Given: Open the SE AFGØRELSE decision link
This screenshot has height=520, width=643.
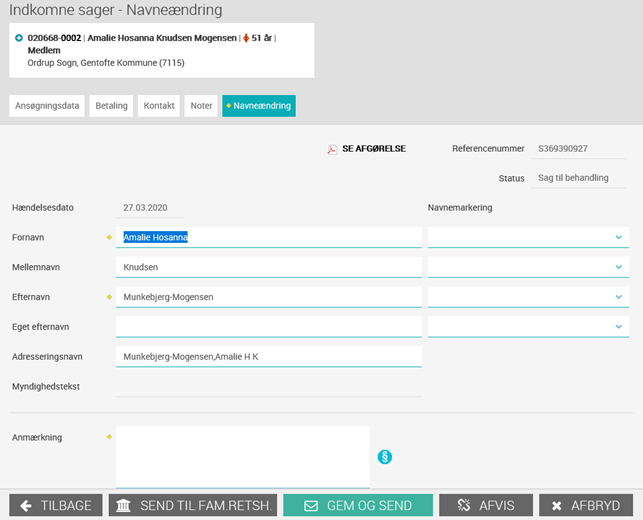Looking at the screenshot, I should click(x=374, y=148).
